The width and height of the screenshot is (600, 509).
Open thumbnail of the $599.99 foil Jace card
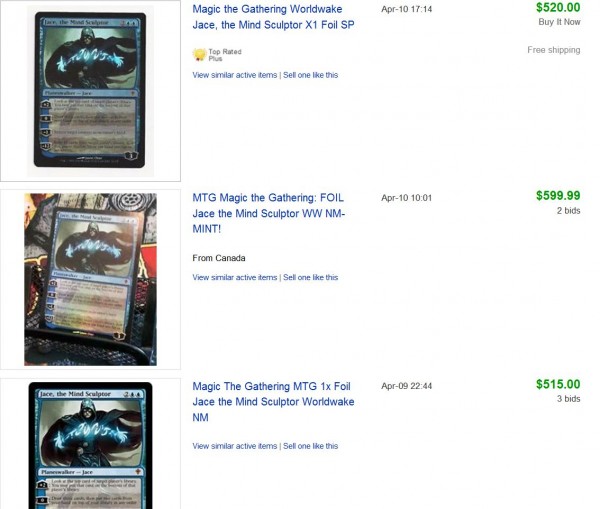(90, 279)
